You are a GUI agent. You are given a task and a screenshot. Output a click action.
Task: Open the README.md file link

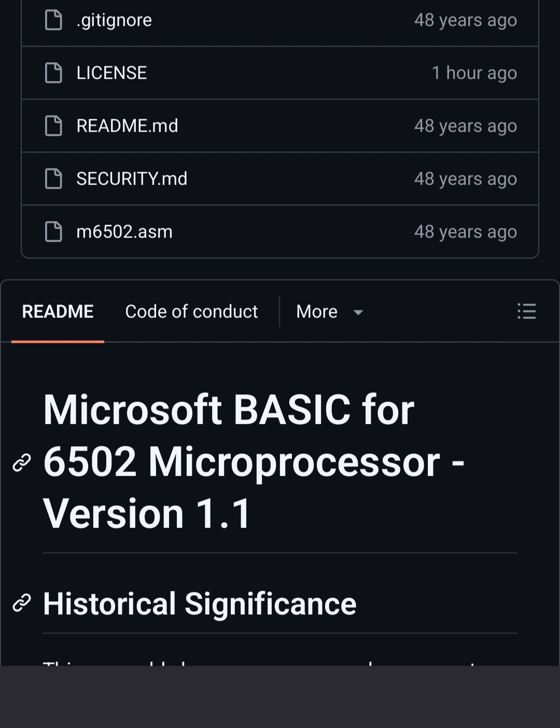click(x=127, y=126)
